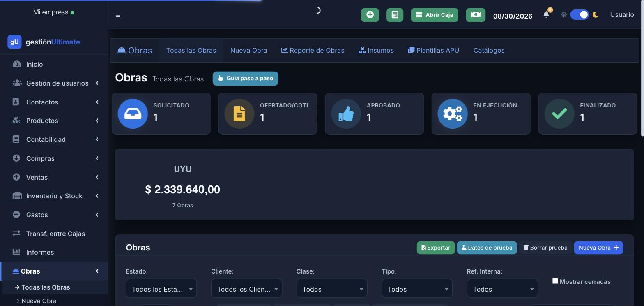
Task: Click the Aprobado thumbs-up icon
Action: 346,114
